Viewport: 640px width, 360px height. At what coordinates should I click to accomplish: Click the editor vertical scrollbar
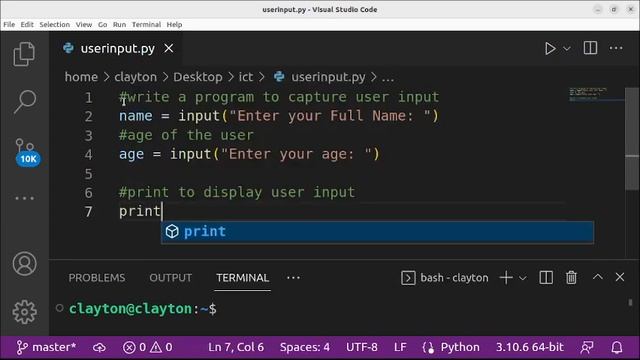[x=632, y=139]
